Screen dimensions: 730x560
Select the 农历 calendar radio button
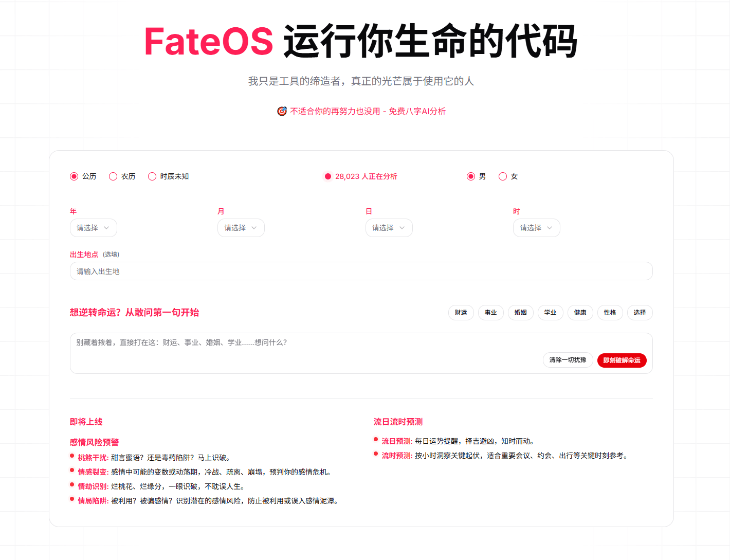[113, 176]
